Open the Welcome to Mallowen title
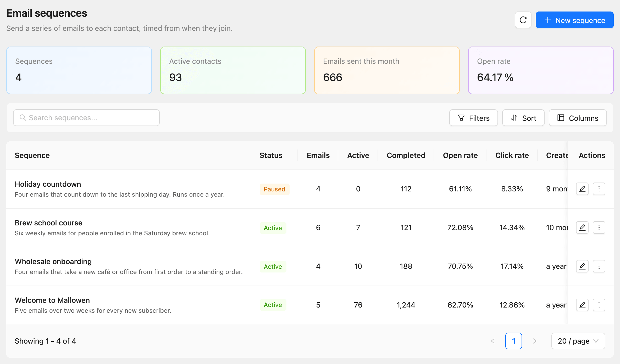The width and height of the screenshot is (620, 364). click(52, 300)
